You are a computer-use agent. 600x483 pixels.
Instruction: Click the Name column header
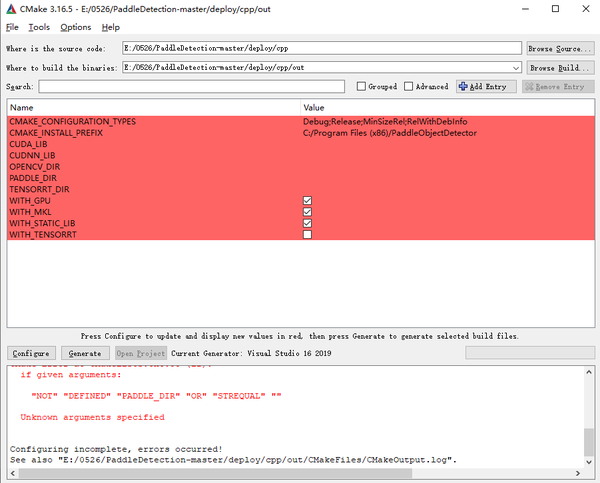[153, 108]
